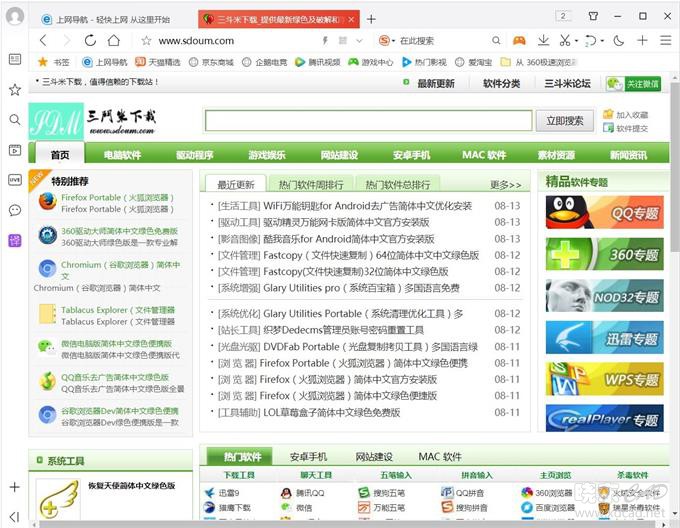Open the hamburger main menu

click(666, 40)
